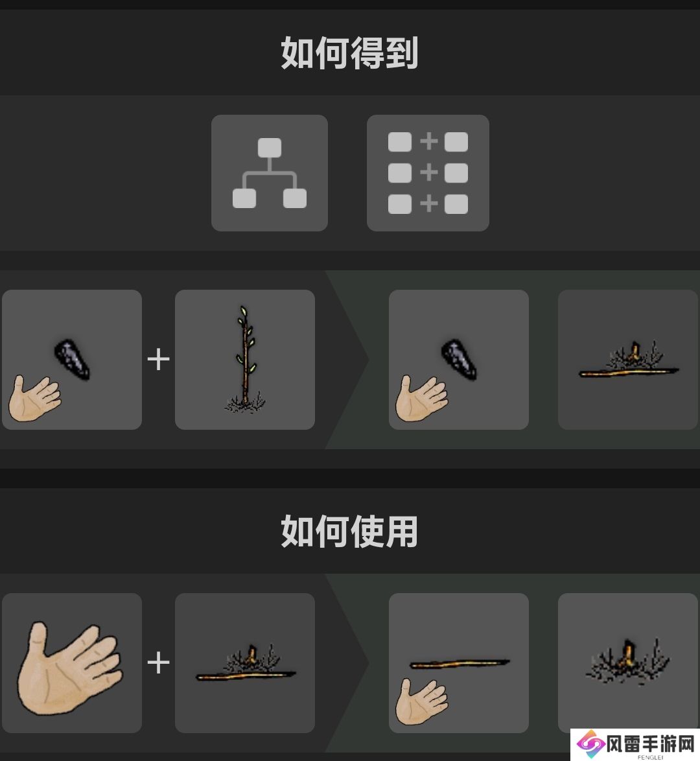Screen dimensions: 700x761
Task: Click plus sign between empty hand and cut sapling
Action: [158, 663]
